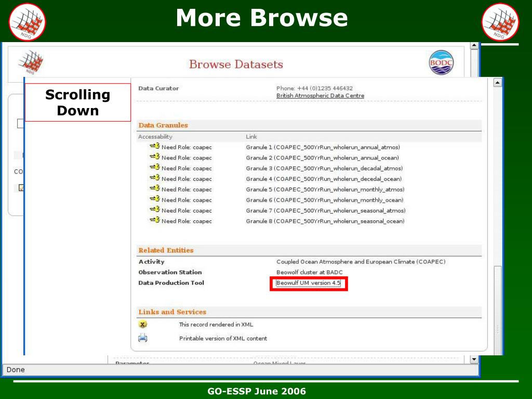The width and height of the screenshot is (532, 399).
Task: Click the NDG logo in the slide's top-left corner
Action: pos(27,22)
